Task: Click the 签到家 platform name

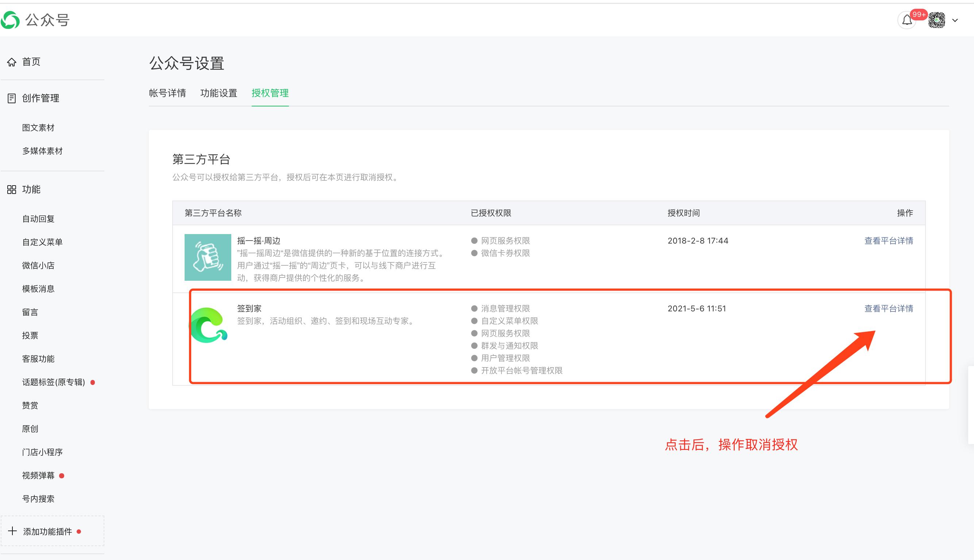Action: pos(249,308)
